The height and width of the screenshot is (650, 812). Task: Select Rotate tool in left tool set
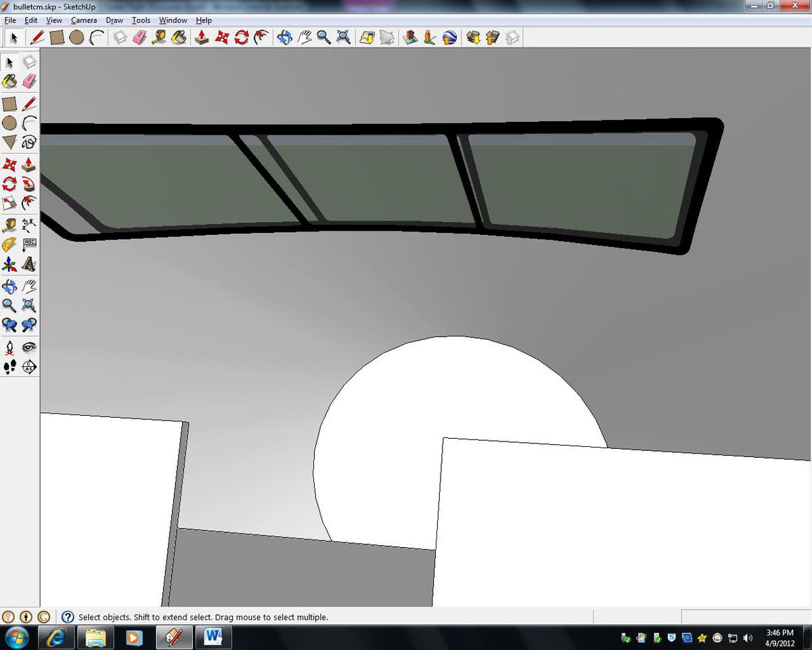point(9,184)
